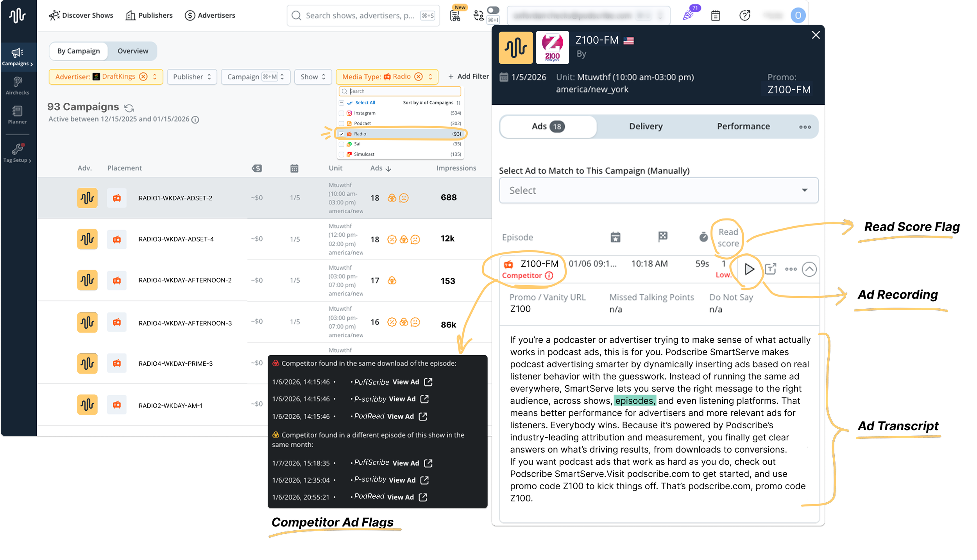Switch to the Overview tab
This screenshot has height=560, width=977.
pyautogui.click(x=133, y=51)
